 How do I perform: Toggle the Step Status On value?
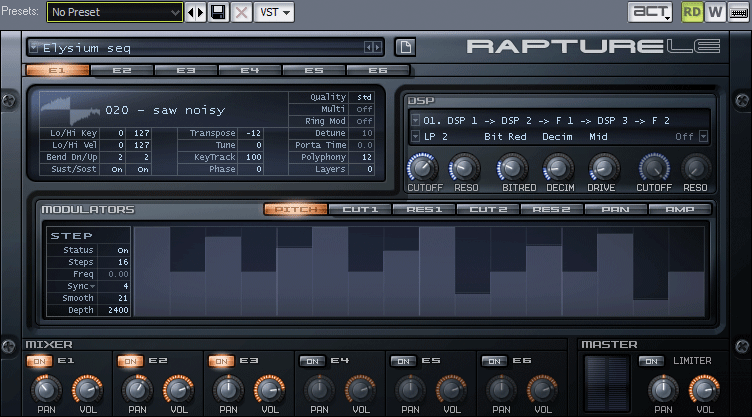[x=123, y=250]
